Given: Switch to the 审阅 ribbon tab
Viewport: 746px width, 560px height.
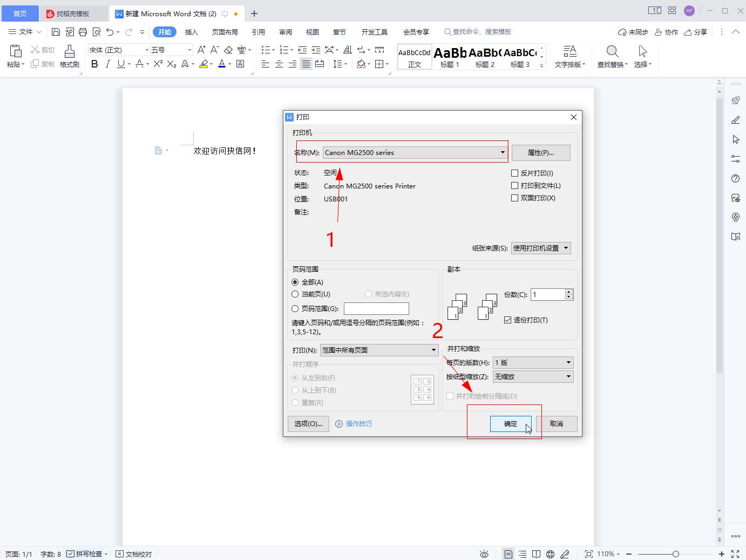Looking at the screenshot, I should click(286, 32).
